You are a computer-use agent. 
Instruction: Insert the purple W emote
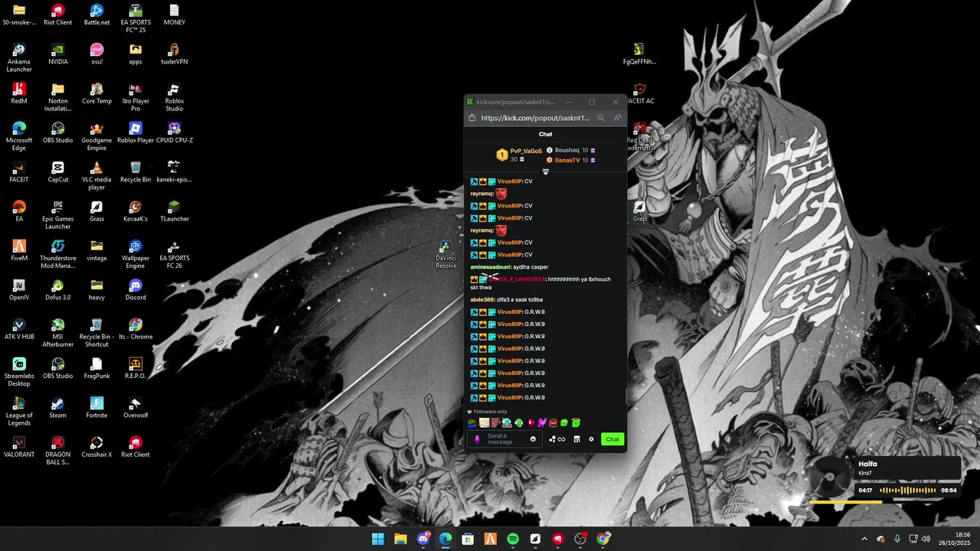point(541,422)
